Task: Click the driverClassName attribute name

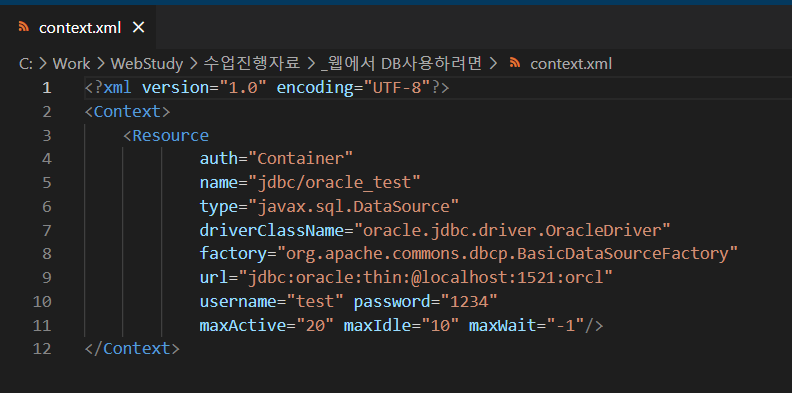Action: (271, 230)
